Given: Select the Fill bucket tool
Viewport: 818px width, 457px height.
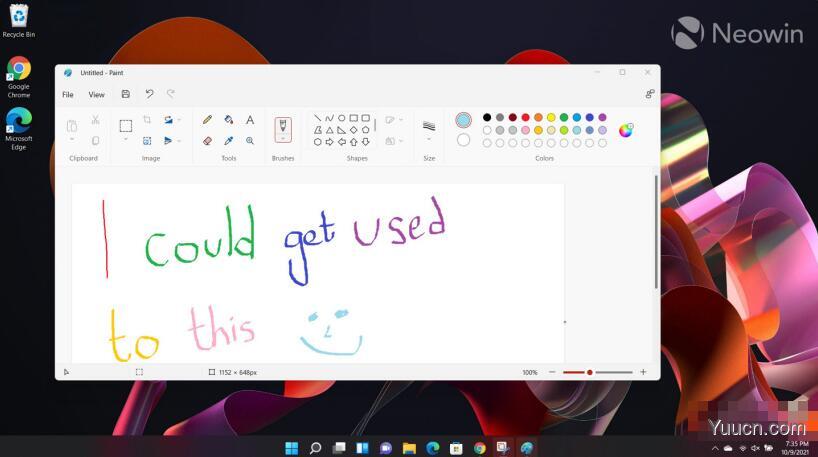Looking at the screenshot, I should pos(228,120).
